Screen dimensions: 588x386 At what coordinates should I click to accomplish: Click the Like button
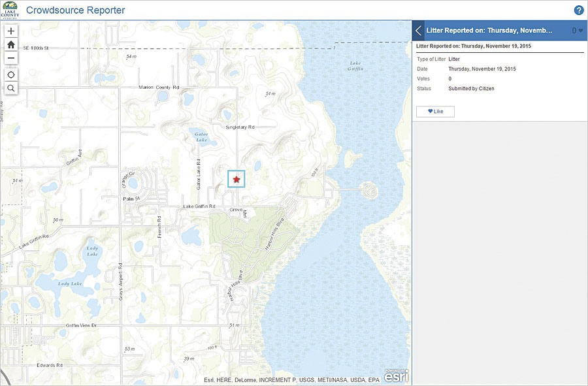pyautogui.click(x=435, y=111)
